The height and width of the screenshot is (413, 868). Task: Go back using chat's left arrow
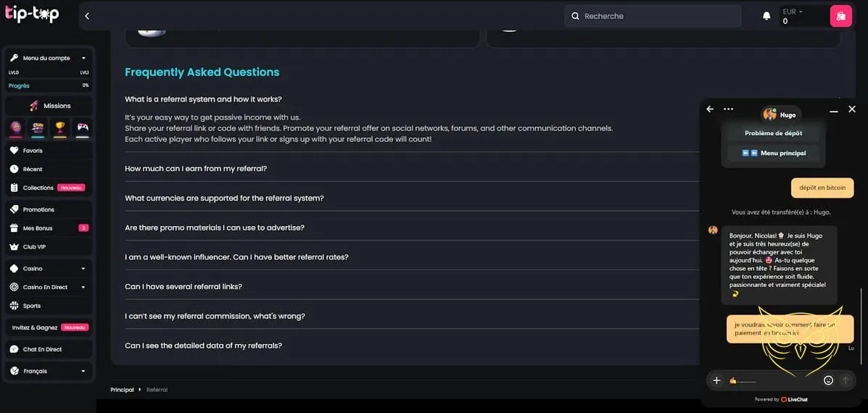[x=710, y=109]
